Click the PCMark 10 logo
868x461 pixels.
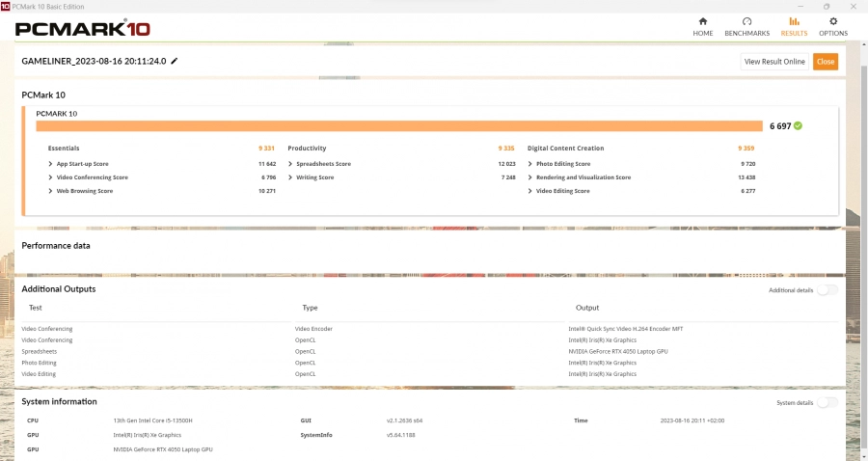(x=83, y=29)
